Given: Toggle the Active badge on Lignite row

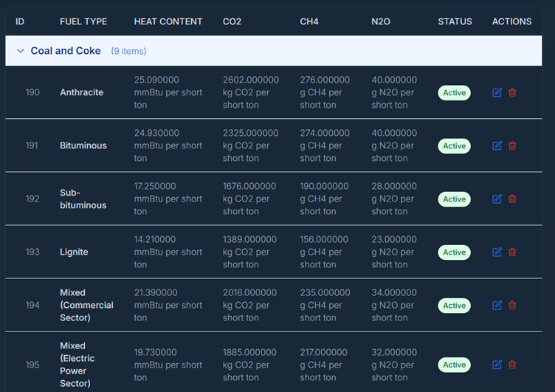Looking at the screenshot, I should click(454, 252).
